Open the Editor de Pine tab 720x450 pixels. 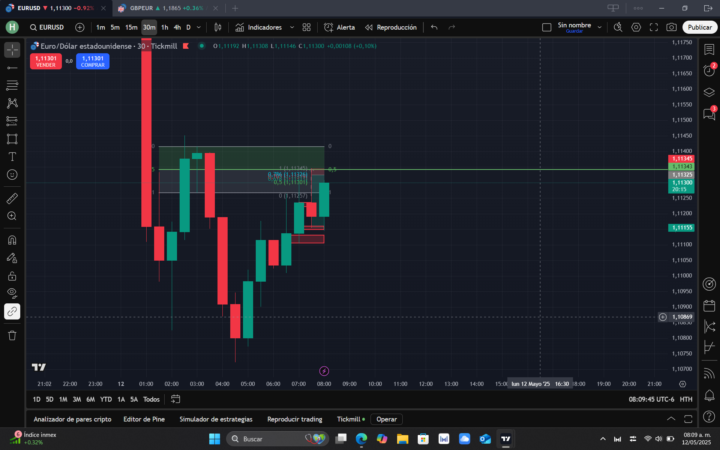click(144, 419)
